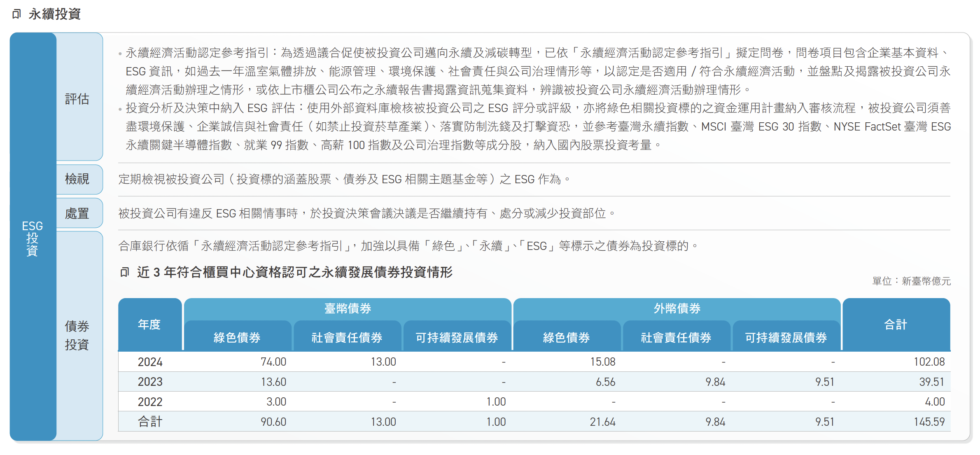Click the 9.84 cell in 2023 row
The height and width of the screenshot is (455, 980).
tap(715, 382)
